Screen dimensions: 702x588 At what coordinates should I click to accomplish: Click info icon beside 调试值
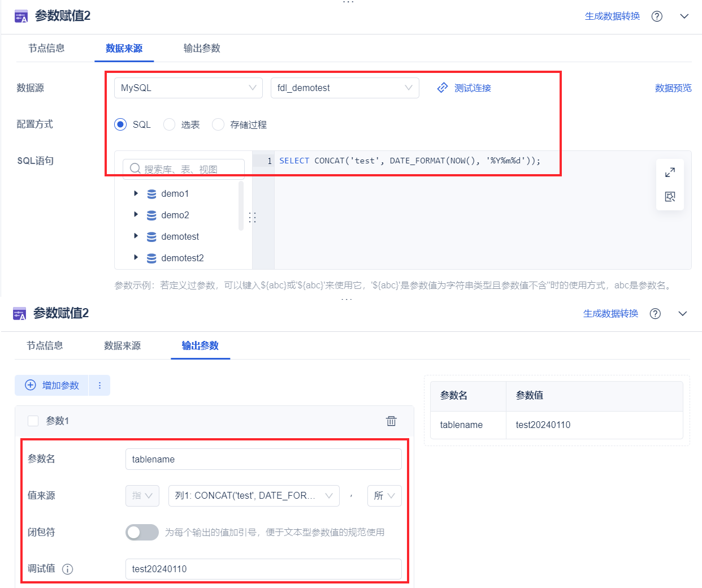click(x=67, y=569)
